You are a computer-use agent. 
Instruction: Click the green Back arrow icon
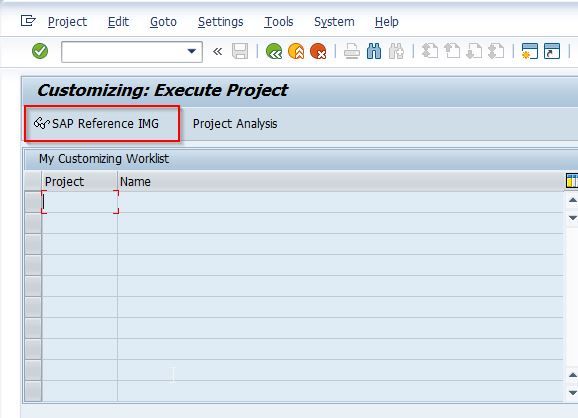(274, 51)
